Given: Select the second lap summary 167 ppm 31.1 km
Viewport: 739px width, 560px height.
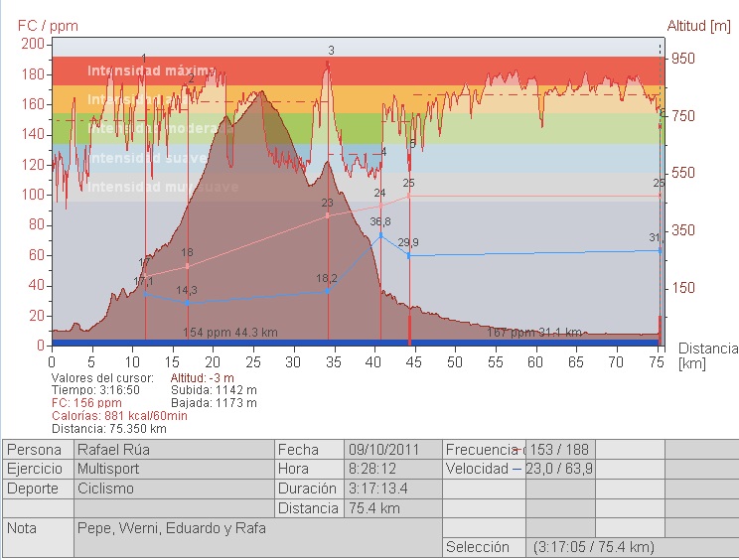Looking at the screenshot, I should coord(534,332).
